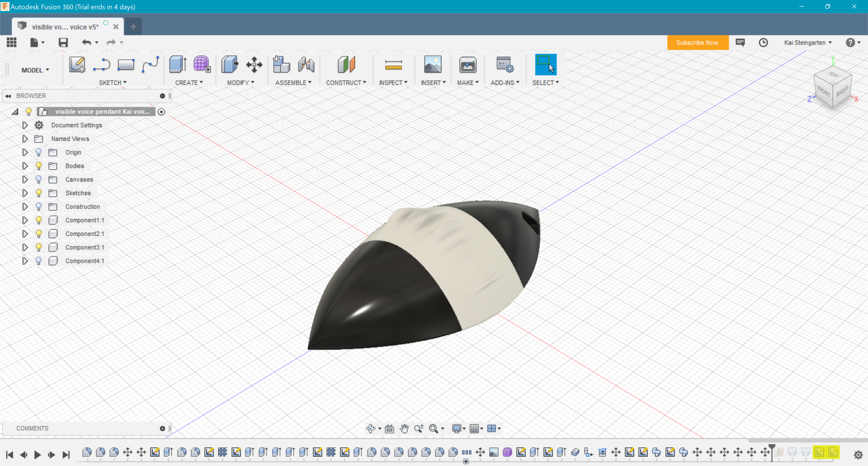Toggle visibility of Origin folder
The width and height of the screenshot is (868, 466).
pyautogui.click(x=38, y=152)
